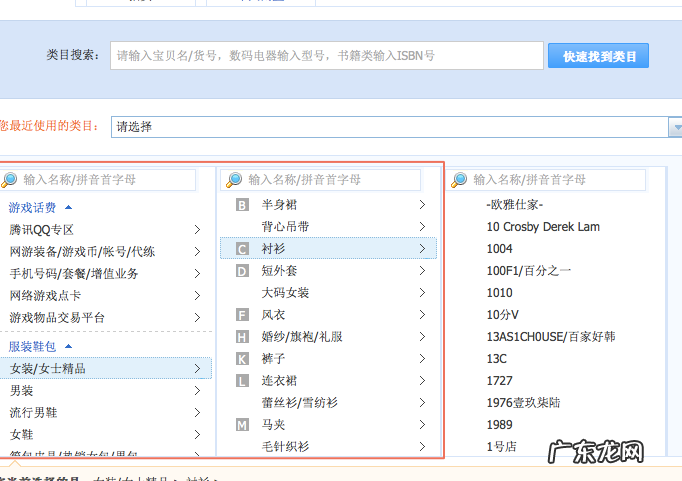The image size is (682, 481).
Task: Collapse the 游戏话费 category group
Action: (68, 207)
